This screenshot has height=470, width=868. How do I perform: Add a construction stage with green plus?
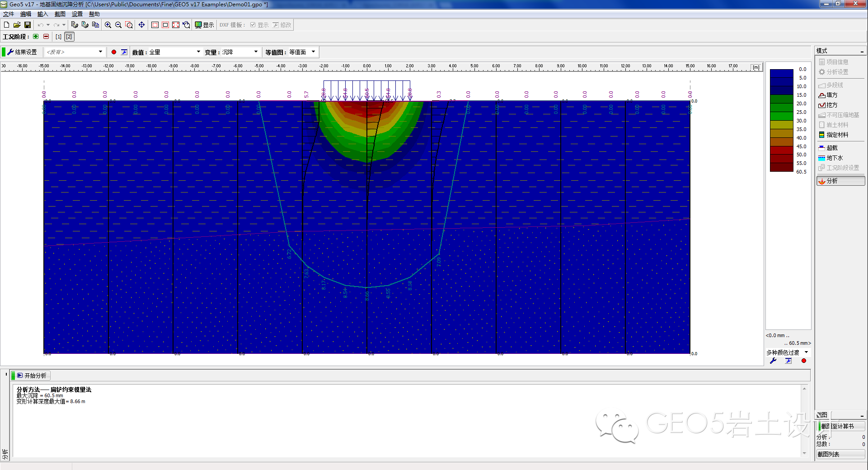coord(36,37)
